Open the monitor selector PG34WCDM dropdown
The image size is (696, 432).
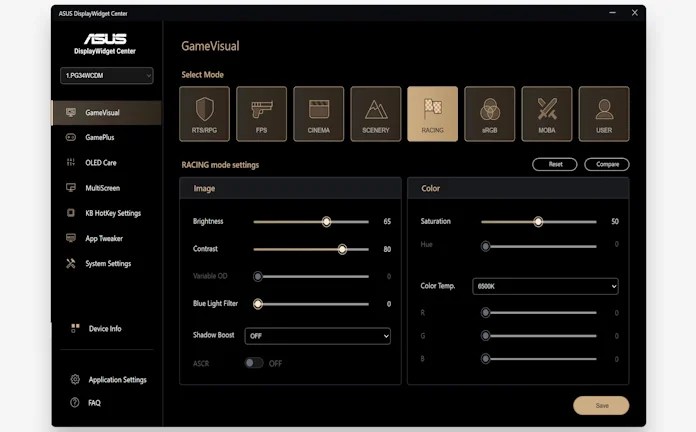[107, 75]
